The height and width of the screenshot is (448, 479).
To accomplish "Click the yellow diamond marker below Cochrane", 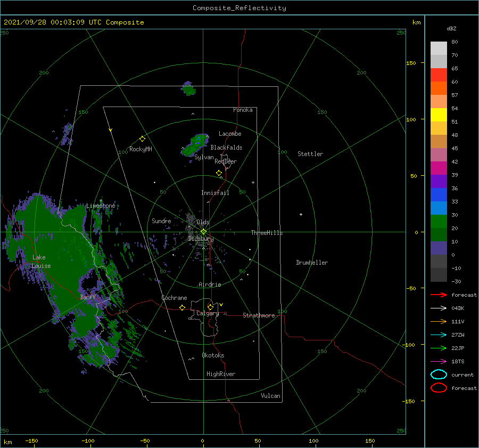I will click(182, 308).
